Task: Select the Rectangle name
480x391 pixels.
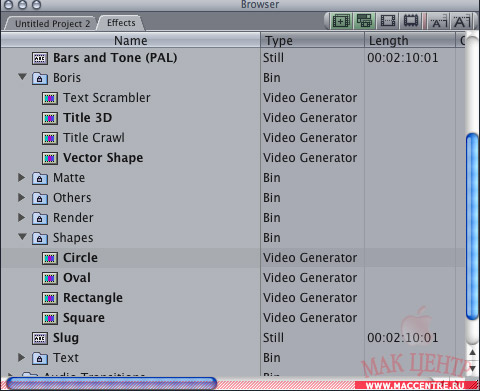Action: click(93, 298)
